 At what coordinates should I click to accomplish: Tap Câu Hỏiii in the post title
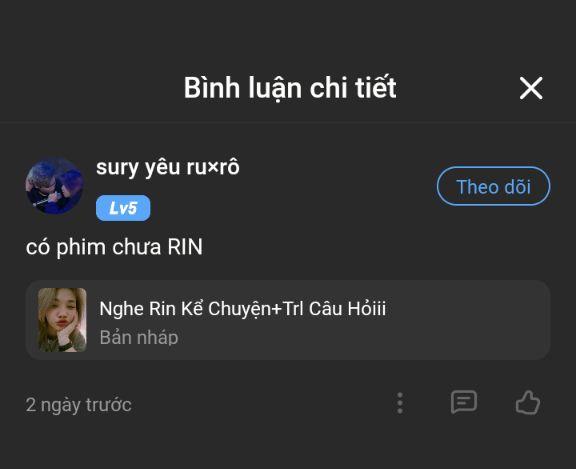pos(348,309)
